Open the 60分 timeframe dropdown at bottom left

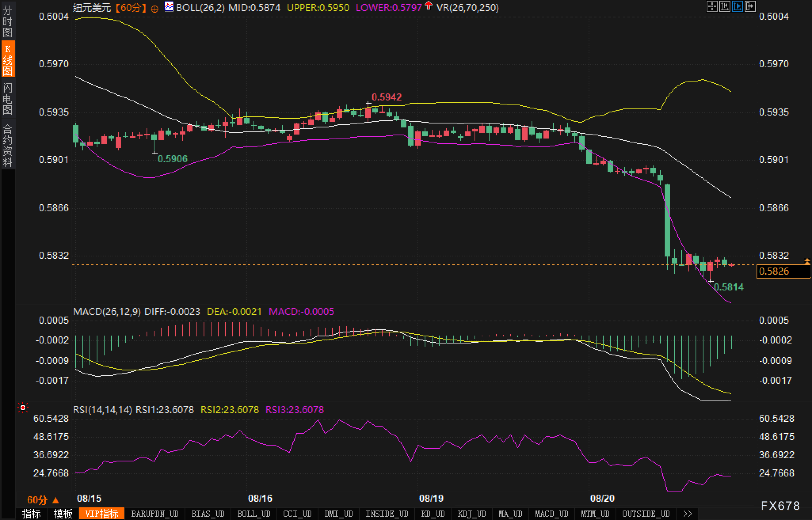43,500
